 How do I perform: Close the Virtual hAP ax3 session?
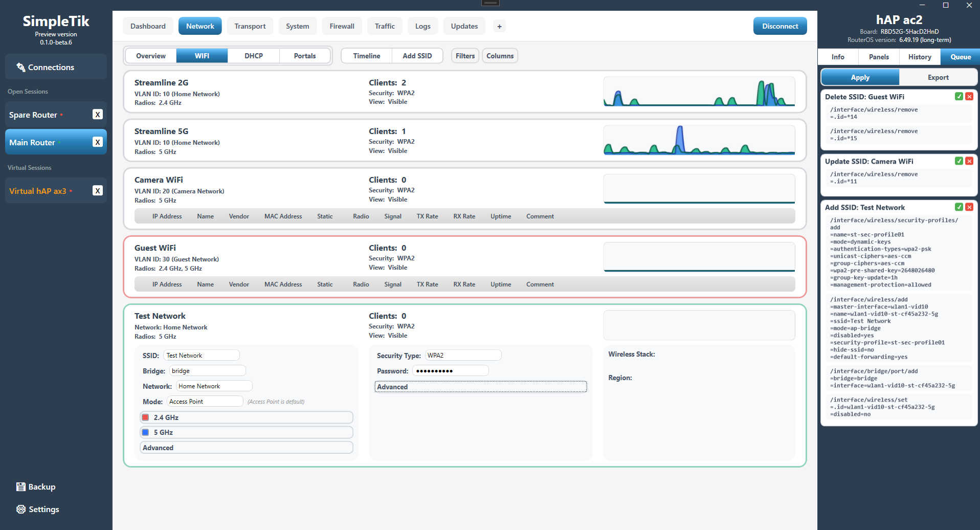(98, 191)
